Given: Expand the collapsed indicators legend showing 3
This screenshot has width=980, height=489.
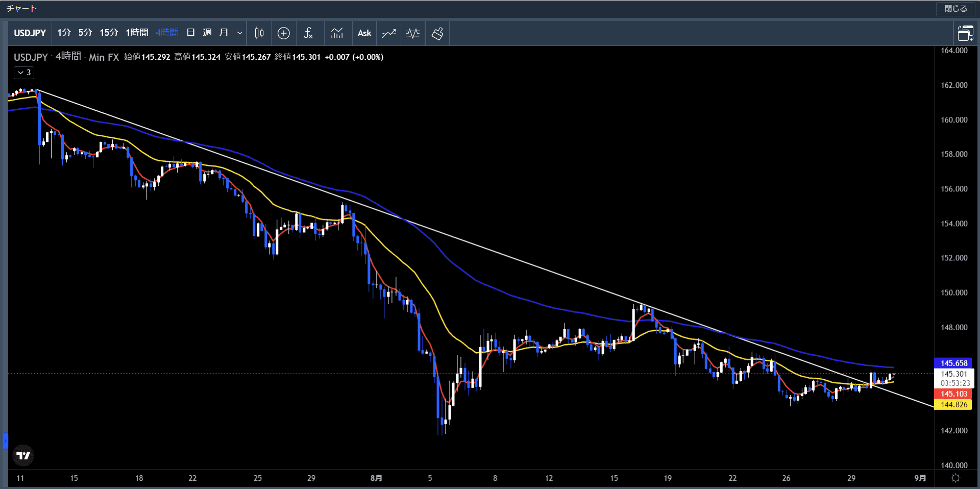Looking at the screenshot, I should (24, 72).
